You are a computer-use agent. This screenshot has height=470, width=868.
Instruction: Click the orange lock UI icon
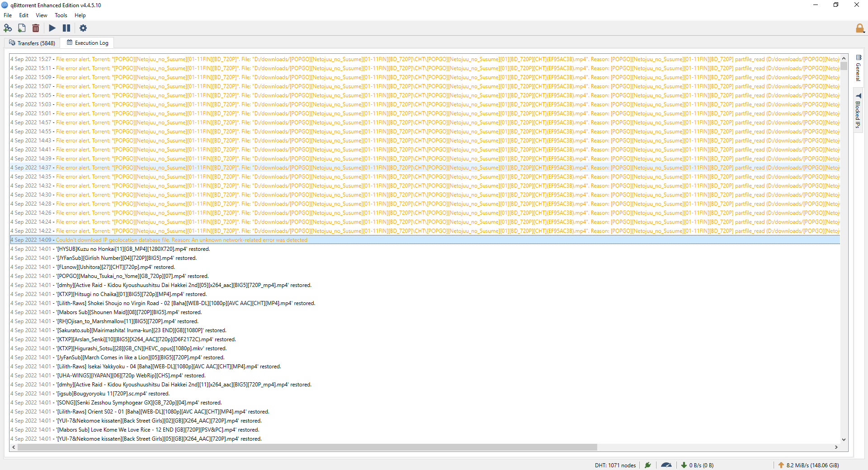click(x=860, y=28)
